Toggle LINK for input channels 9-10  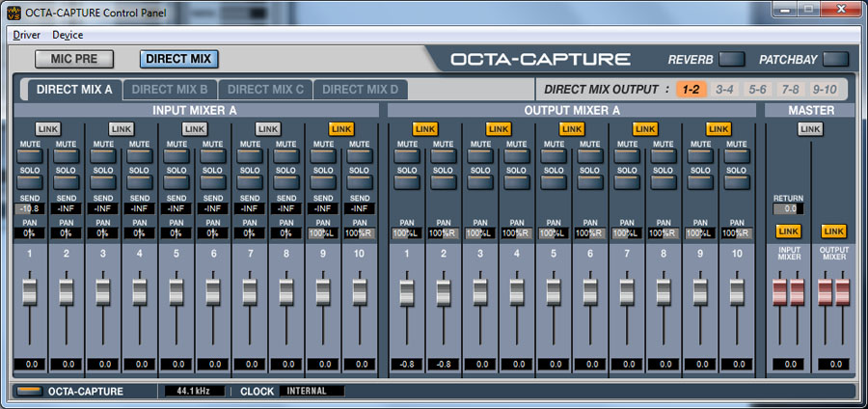[x=341, y=128]
